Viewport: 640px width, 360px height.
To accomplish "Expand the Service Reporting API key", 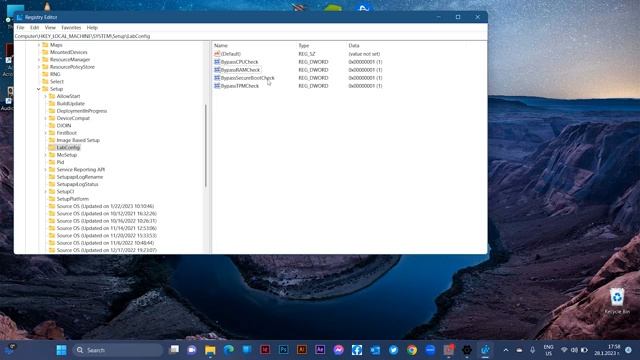I will pos(45,169).
